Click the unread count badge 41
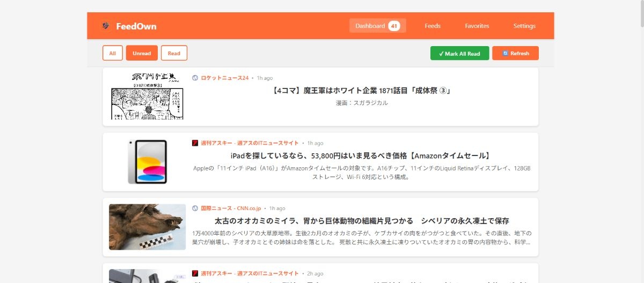 click(394, 26)
